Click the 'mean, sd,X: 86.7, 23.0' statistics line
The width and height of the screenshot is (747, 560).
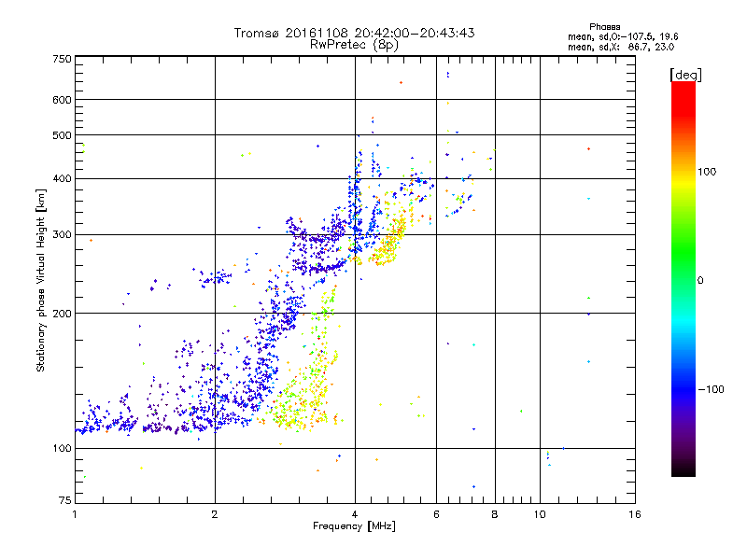pyautogui.click(x=621, y=47)
